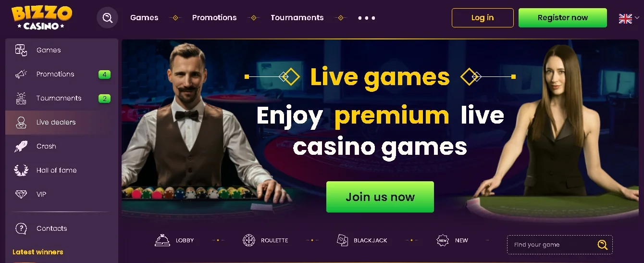The height and width of the screenshot is (263, 644).
Task: Click the Bizzo Casino logo
Action: tap(42, 18)
